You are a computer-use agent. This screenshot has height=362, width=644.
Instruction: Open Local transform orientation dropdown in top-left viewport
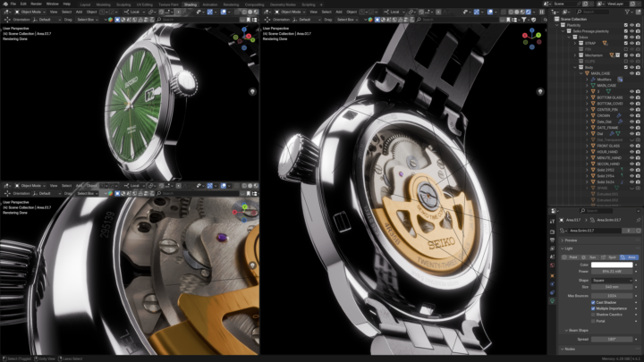134,12
